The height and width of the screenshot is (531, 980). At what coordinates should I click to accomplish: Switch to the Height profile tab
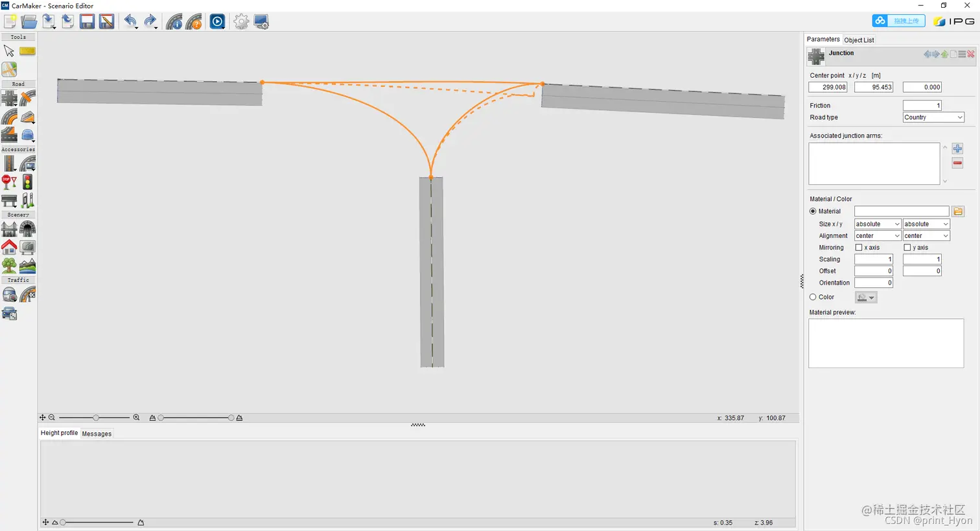point(59,433)
